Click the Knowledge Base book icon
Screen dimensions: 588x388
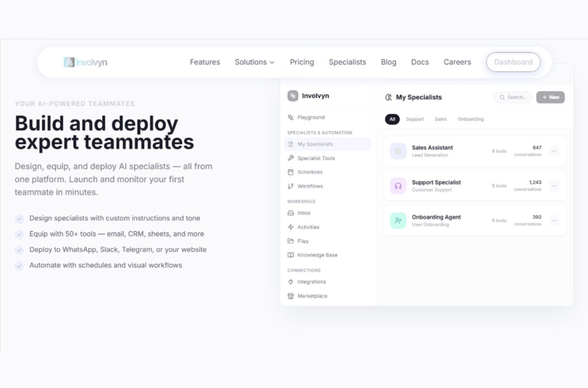(x=291, y=255)
